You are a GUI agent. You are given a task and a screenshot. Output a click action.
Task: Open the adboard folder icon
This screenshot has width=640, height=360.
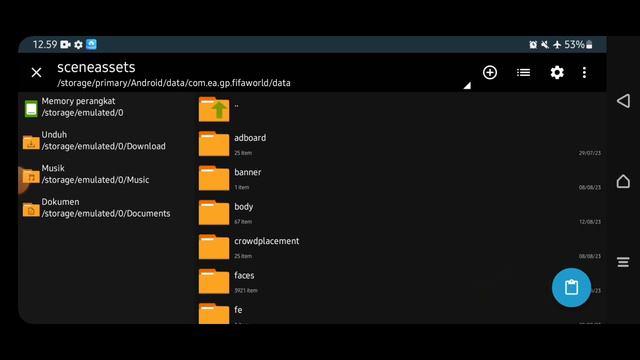[x=214, y=144]
